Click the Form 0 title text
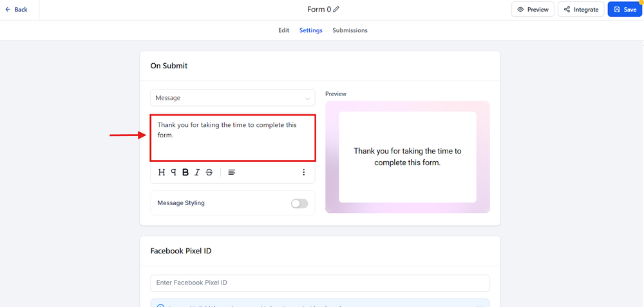The image size is (644, 307). pos(319,10)
